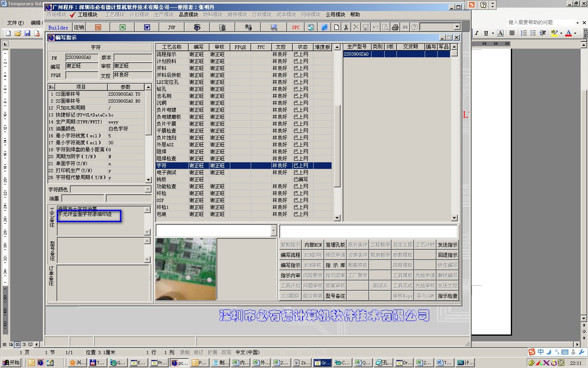Click the Internet Explorer icon in toolbar
Image resolution: width=588 pixels, height=368 pixels.
tap(324, 27)
